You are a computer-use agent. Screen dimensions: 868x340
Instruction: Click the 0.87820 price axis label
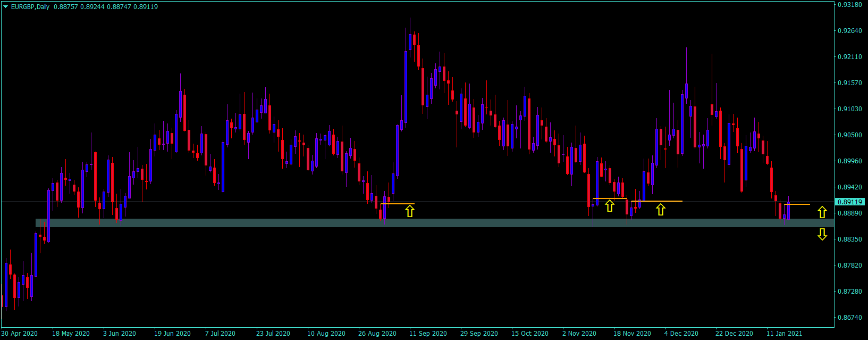pos(850,266)
